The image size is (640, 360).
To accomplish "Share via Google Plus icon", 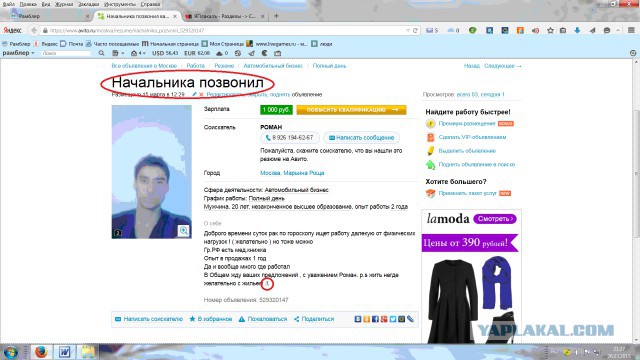I will point(384,319).
